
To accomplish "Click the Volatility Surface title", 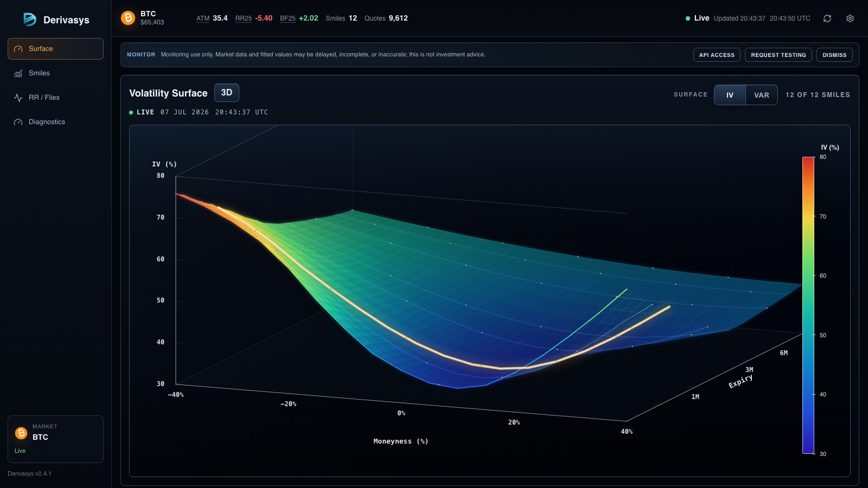I will pyautogui.click(x=168, y=93).
